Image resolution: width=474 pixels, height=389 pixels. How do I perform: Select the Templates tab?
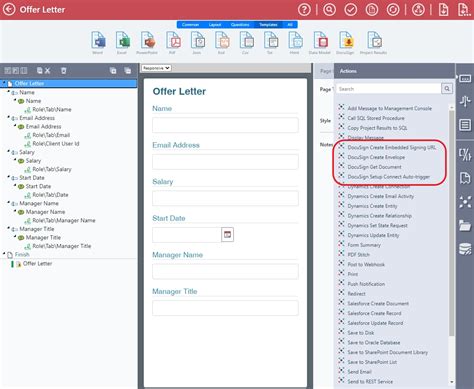tap(268, 25)
